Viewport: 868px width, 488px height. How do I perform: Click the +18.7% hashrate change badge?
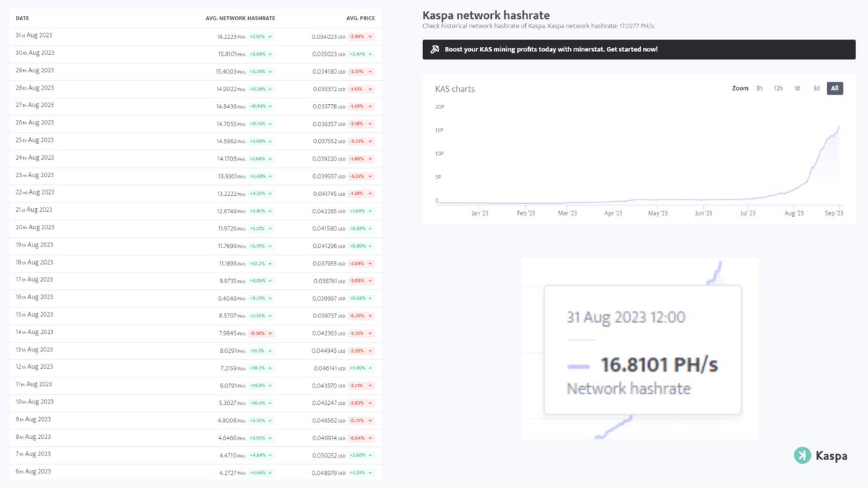click(x=261, y=368)
